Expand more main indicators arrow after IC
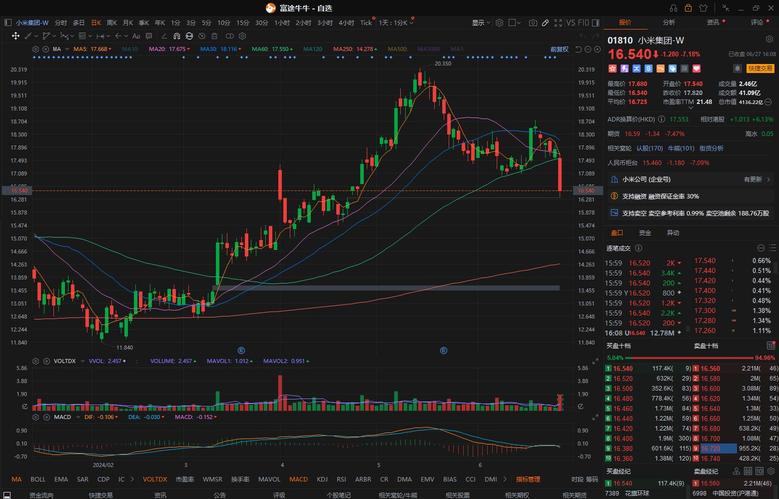 pyautogui.click(x=132, y=479)
